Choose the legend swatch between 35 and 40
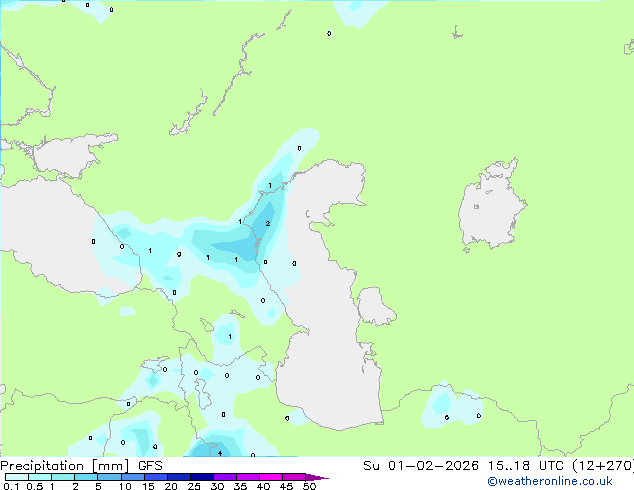This screenshot has height=490, width=634. [247, 477]
